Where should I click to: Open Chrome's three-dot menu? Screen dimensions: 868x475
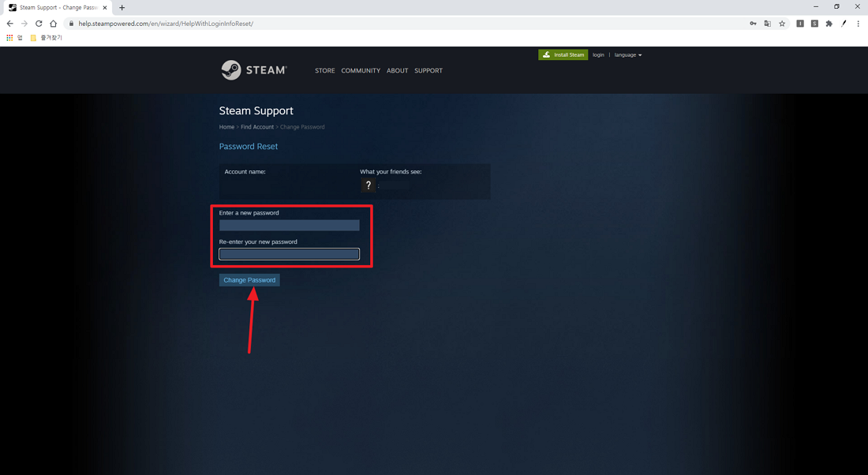858,23
